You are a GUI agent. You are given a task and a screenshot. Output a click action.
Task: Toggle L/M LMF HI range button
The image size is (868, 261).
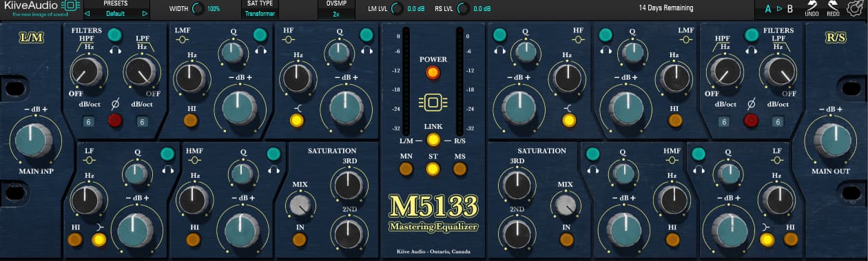(x=191, y=121)
